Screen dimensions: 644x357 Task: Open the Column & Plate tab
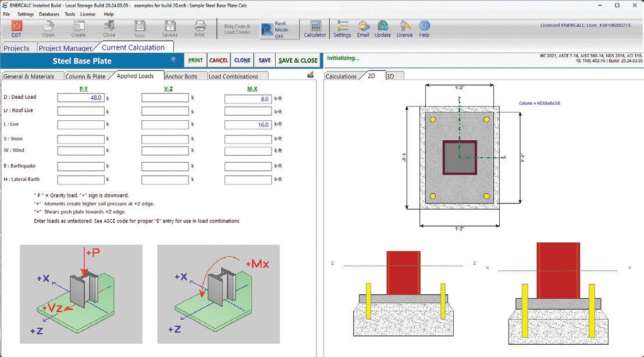tap(86, 76)
